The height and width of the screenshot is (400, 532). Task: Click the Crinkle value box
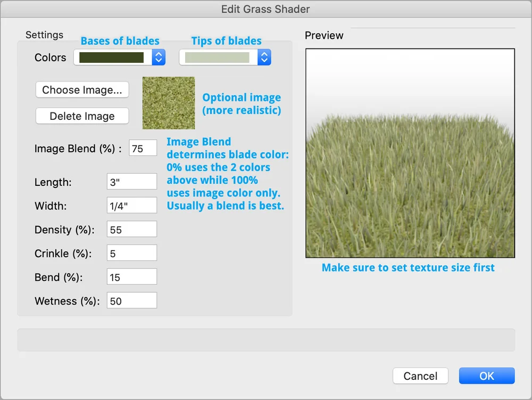[131, 252]
